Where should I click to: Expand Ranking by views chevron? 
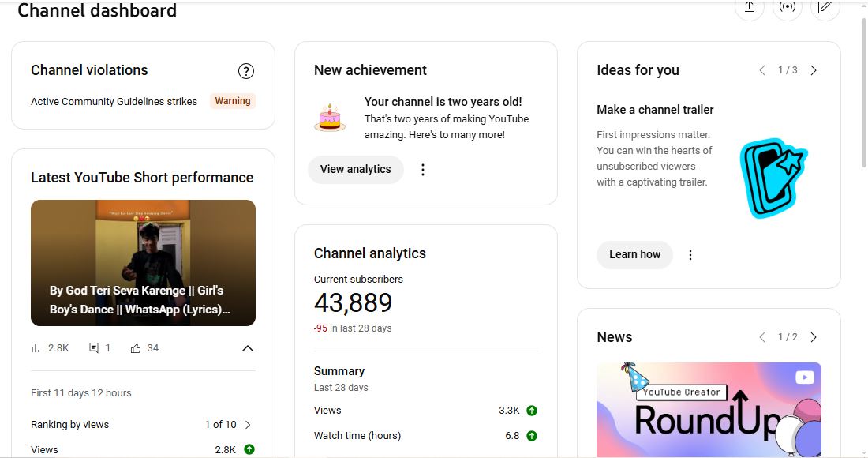(x=248, y=425)
